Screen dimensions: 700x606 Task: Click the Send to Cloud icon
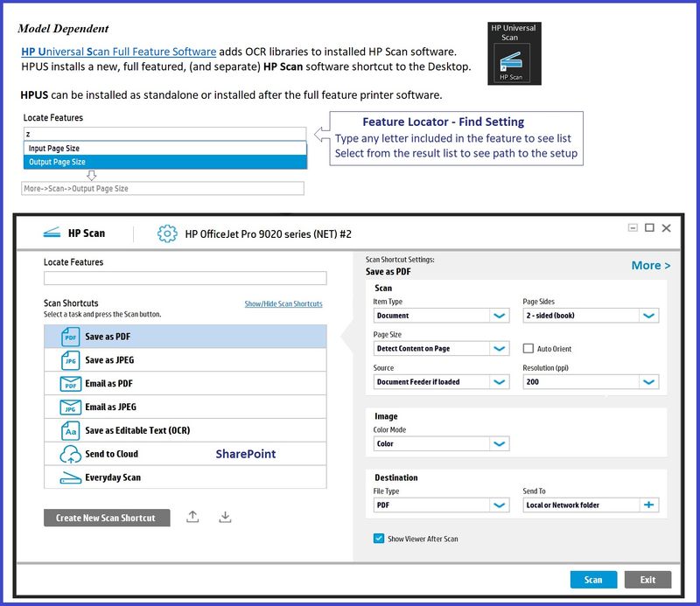(71, 455)
